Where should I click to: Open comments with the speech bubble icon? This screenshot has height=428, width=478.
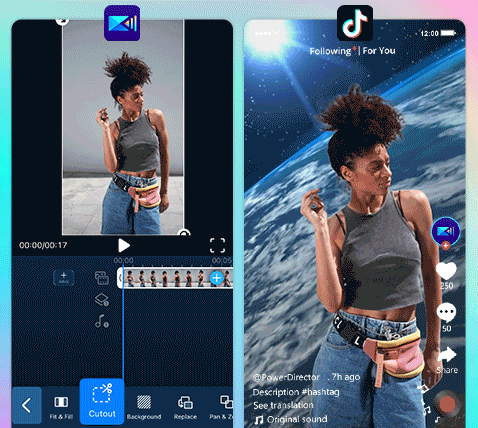point(446,312)
